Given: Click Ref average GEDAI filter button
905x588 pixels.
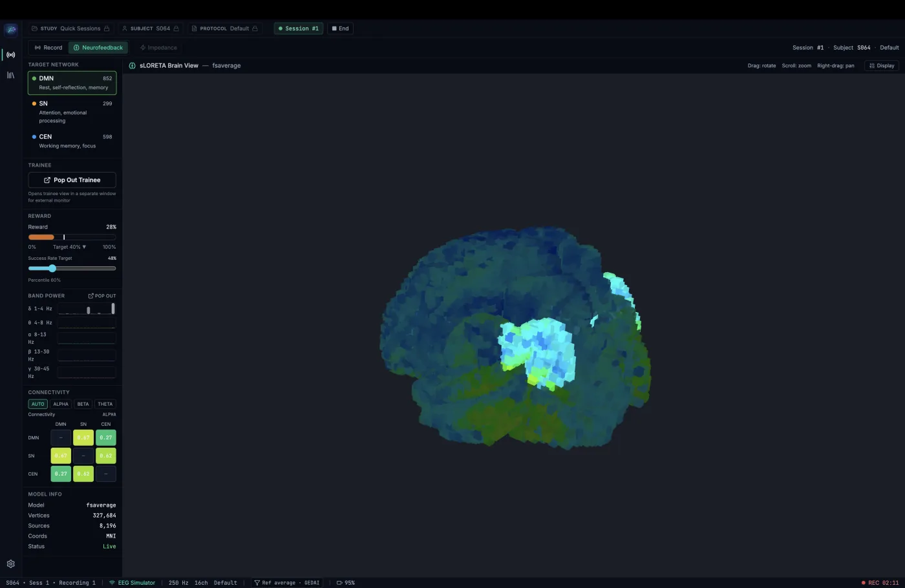Looking at the screenshot, I should (286, 583).
